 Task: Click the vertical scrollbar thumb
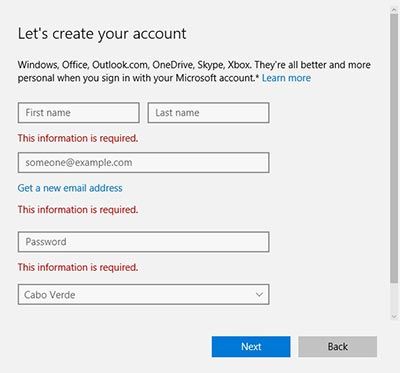click(x=394, y=148)
